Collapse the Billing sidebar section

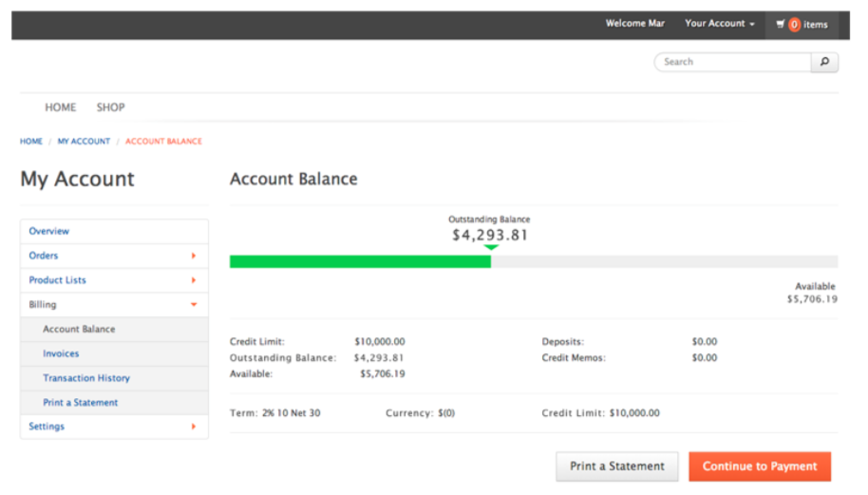[194, 305]
